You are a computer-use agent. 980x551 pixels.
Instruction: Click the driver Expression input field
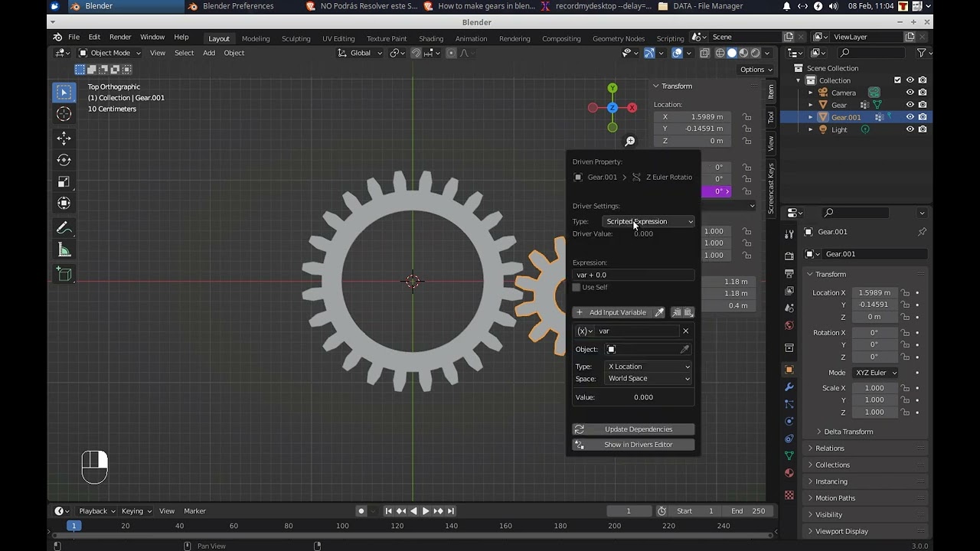pyautogui.click(x=634, y=275)
